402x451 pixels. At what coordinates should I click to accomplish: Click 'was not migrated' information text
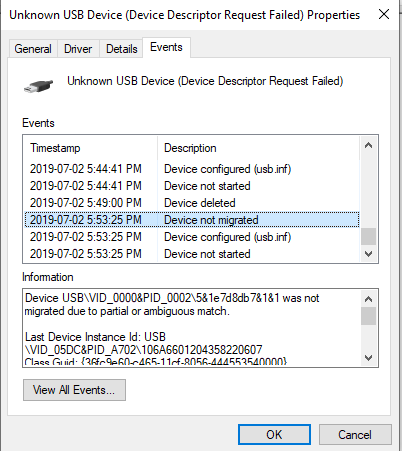[172, 304]
